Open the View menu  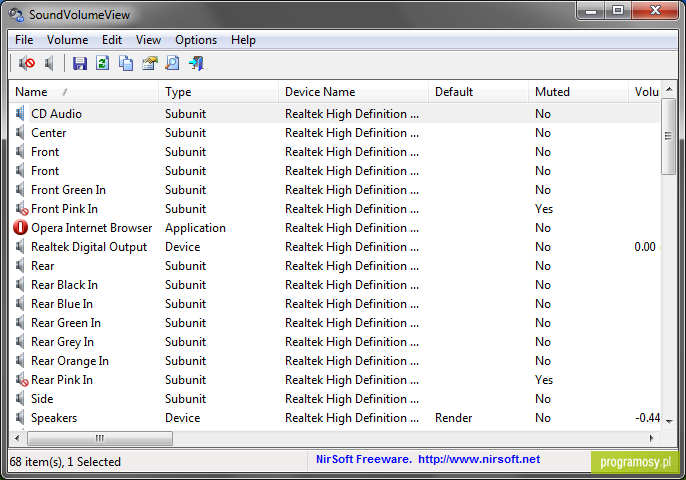tap(148, 40)
